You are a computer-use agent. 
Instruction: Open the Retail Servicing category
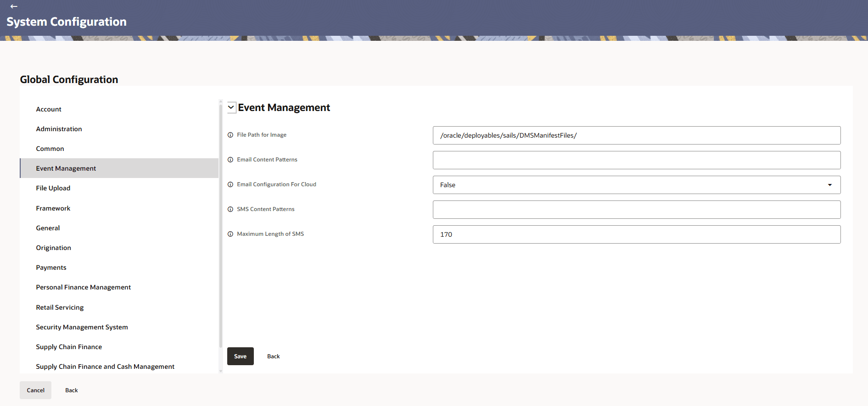(x=119, y=307)
